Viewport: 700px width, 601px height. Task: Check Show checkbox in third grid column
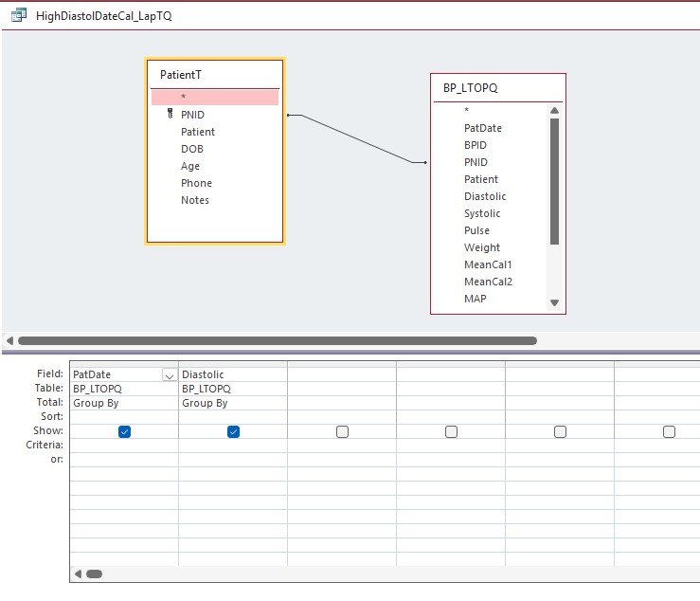coord(342,431)
